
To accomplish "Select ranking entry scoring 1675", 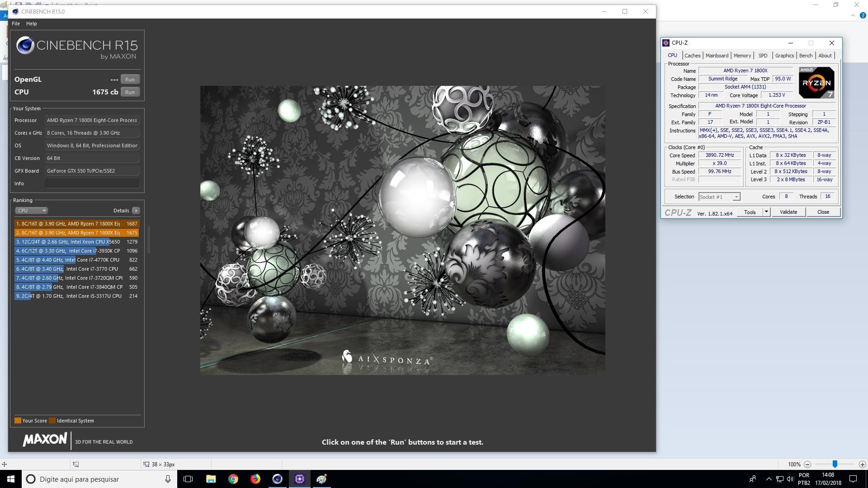I will [76, 233].
